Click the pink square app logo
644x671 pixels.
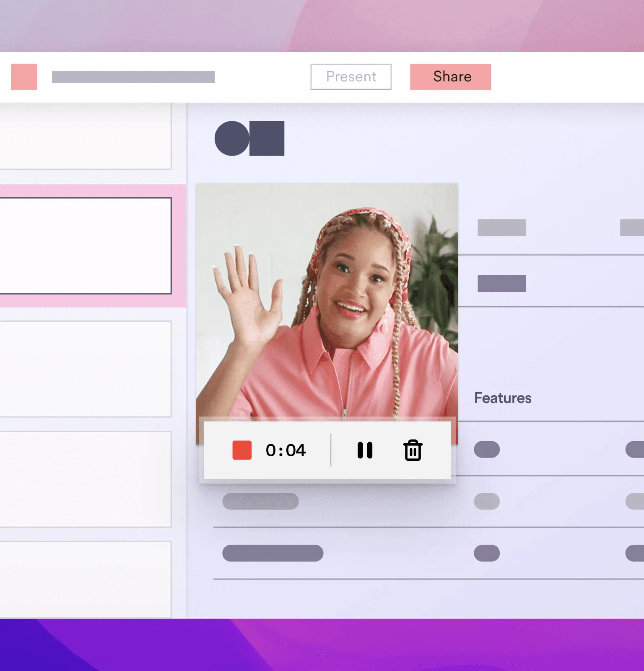pos(24,77)
